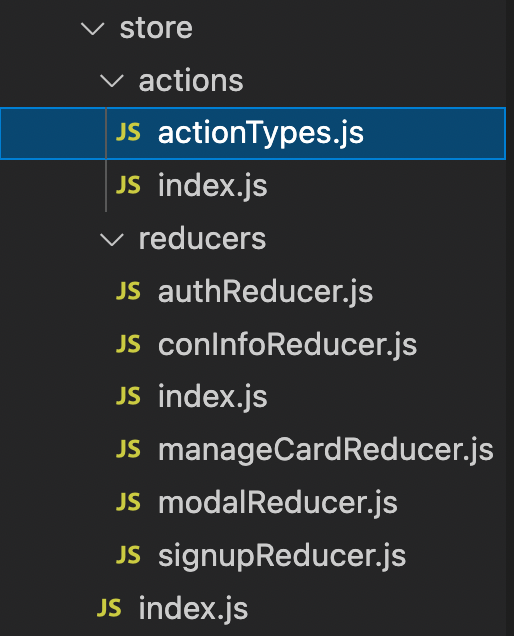Click the JS icon of signupReducer.js
The height and width of the screenshot is (636, 514).
(x=128, y=555)
